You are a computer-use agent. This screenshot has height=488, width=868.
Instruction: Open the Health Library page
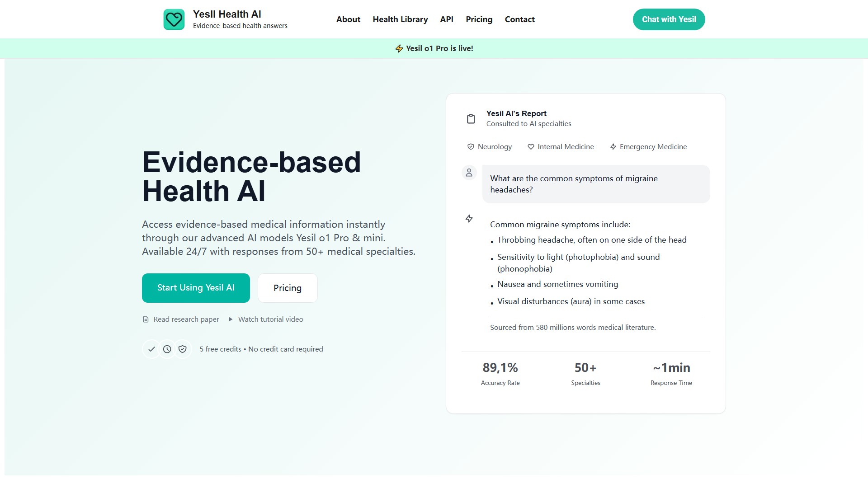(x=400, y=19)
